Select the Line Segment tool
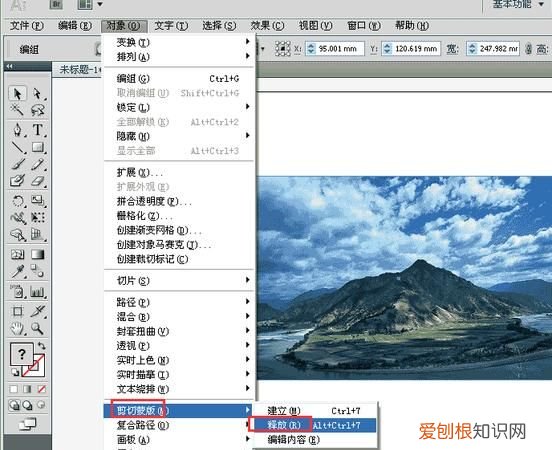 [x=17, y=147]
